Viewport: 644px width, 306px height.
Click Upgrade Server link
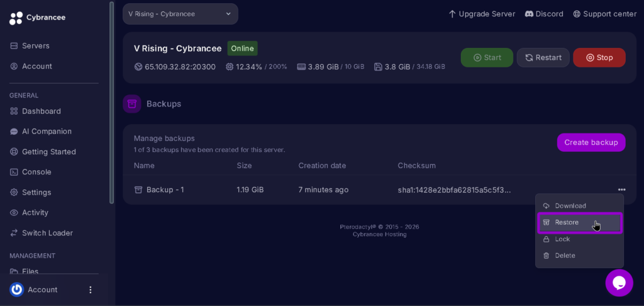click(482, 14)
